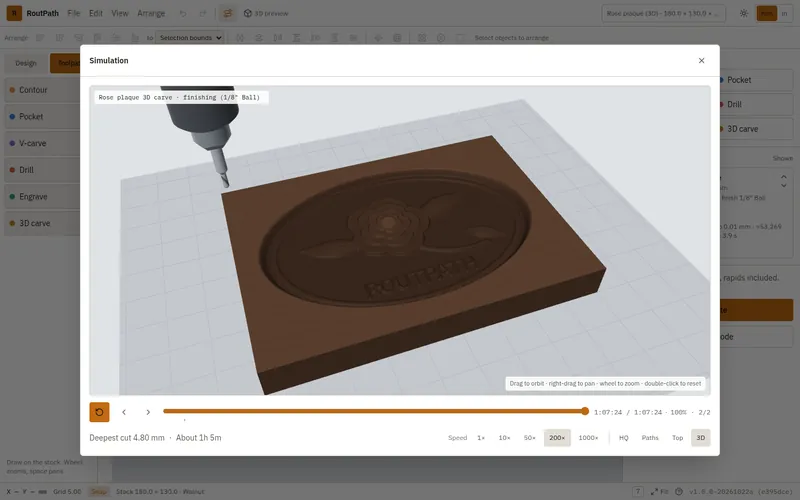
Task: Click the Rose plaque project name field
Action: click(663, 13)
